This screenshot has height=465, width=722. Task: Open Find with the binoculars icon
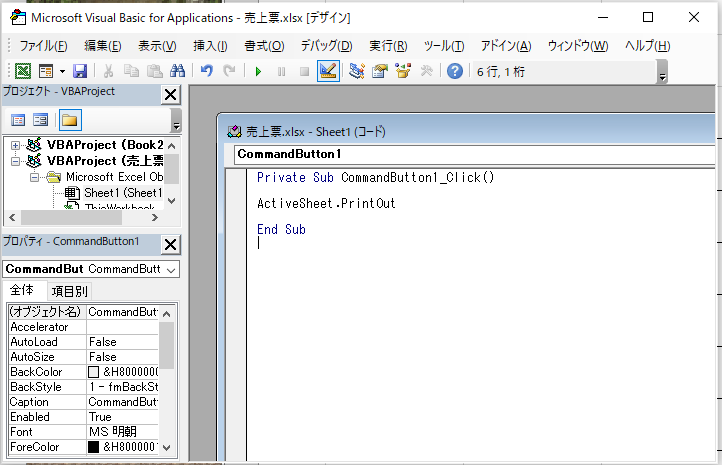tap(177, 71)
